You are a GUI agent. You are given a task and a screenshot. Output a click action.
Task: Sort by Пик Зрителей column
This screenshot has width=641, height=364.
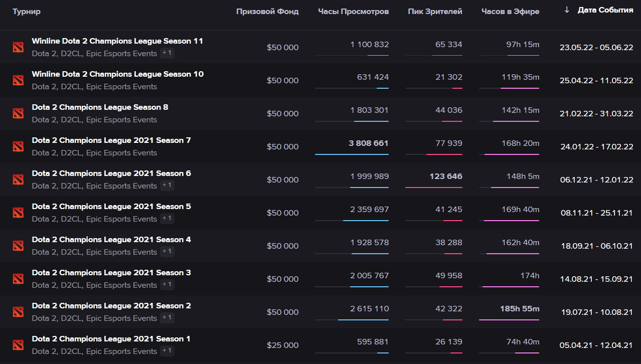[435, 12]
